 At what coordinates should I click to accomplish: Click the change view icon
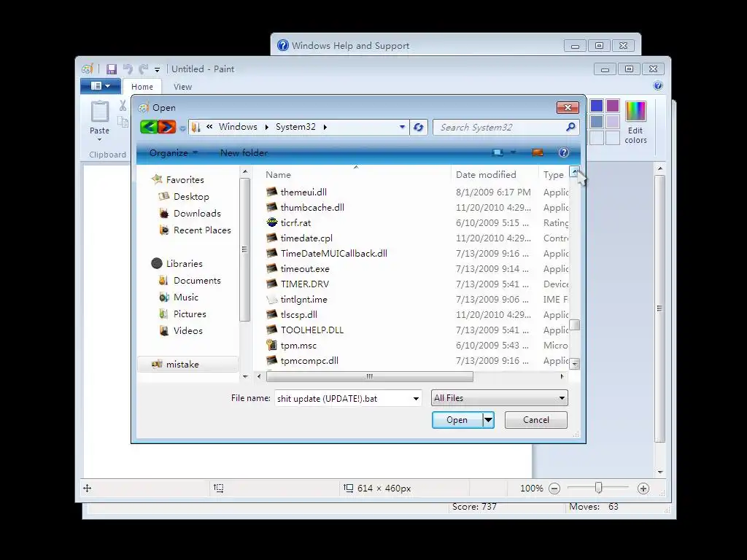pyautogui.click(x=498, y=152)
